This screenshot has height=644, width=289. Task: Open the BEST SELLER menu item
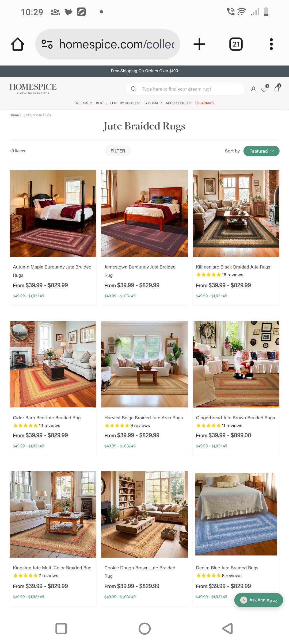(106, 103)
